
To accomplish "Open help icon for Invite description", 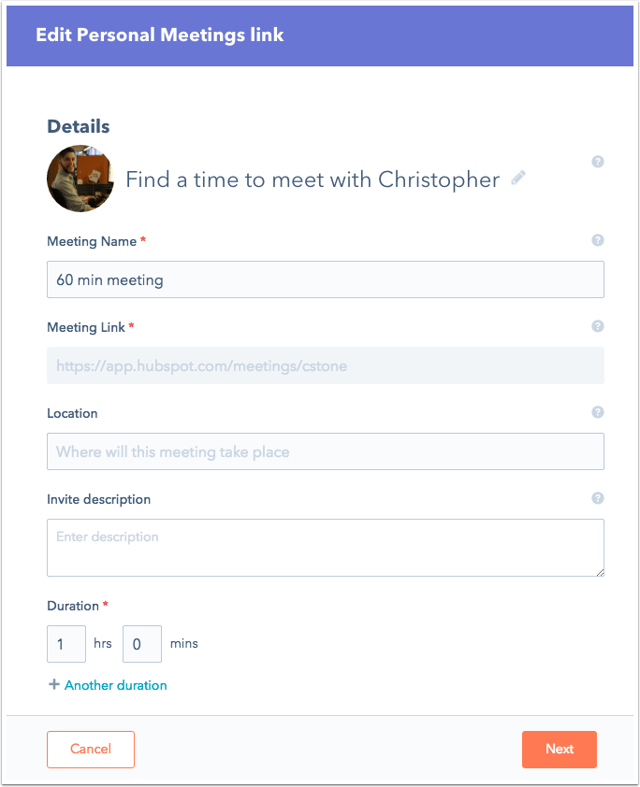I will 597,498.
